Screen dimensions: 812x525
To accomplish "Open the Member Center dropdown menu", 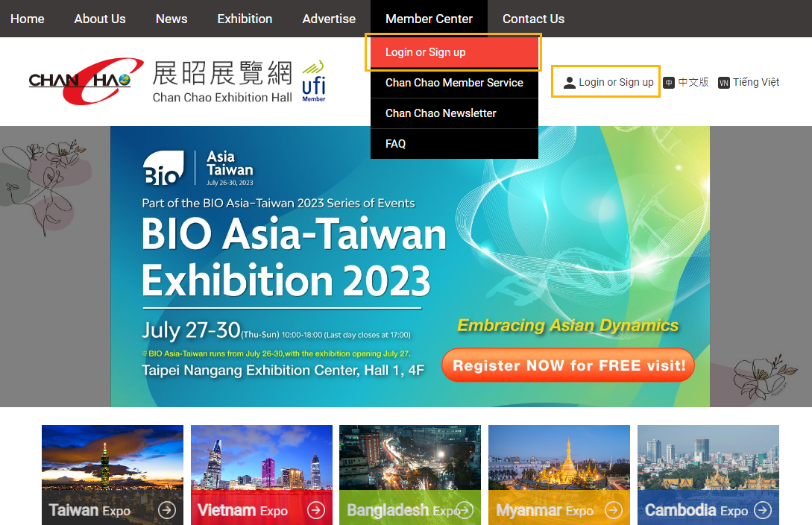I will pyautogui.click(x=429, y=19).
